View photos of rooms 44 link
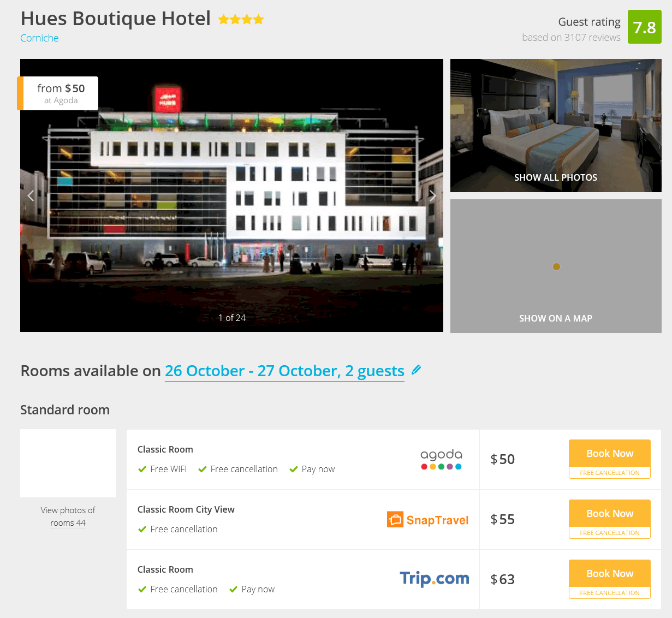This screenshot has height=618, width=672. [68, 516]
